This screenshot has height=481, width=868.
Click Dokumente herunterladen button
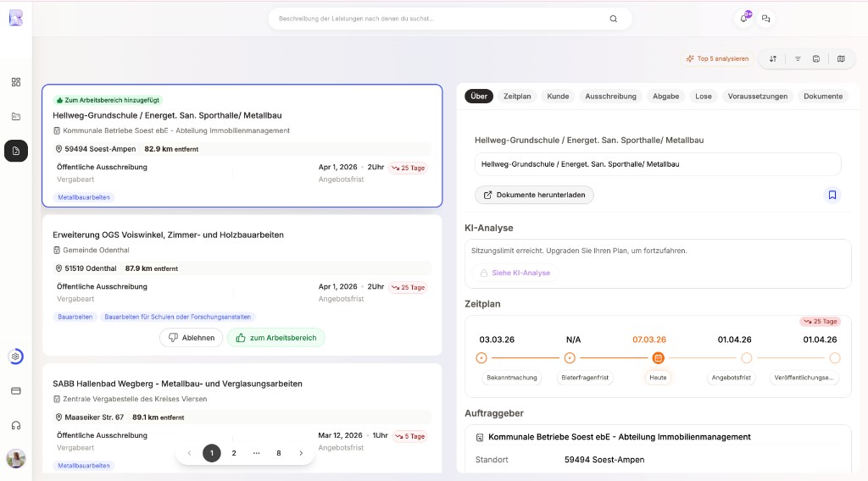(x=534, y=195)
